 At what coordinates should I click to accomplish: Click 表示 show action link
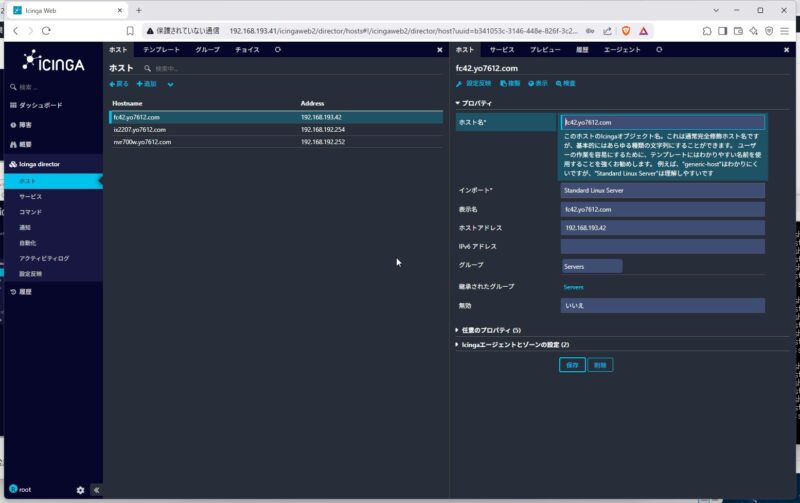pos(538,84)
